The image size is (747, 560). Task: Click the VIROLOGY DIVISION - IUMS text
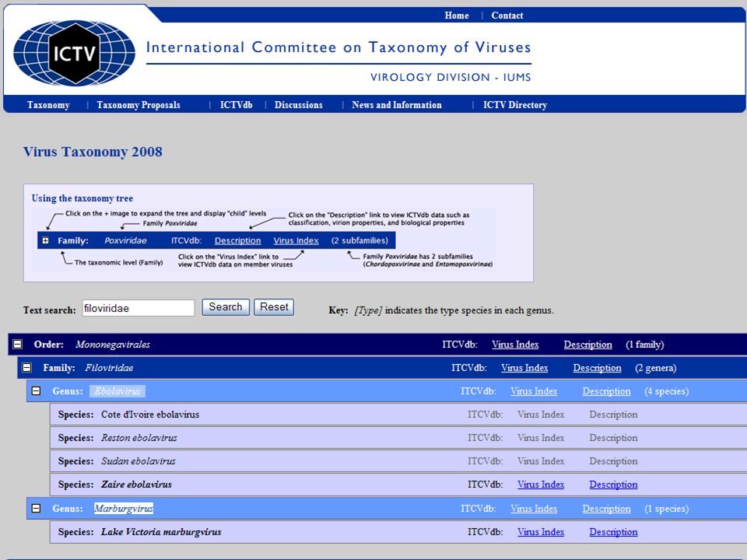coord(451,77)
